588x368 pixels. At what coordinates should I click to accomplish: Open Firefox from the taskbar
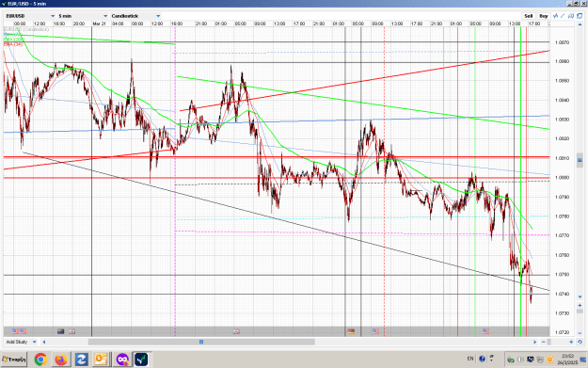tap(61, 360)
